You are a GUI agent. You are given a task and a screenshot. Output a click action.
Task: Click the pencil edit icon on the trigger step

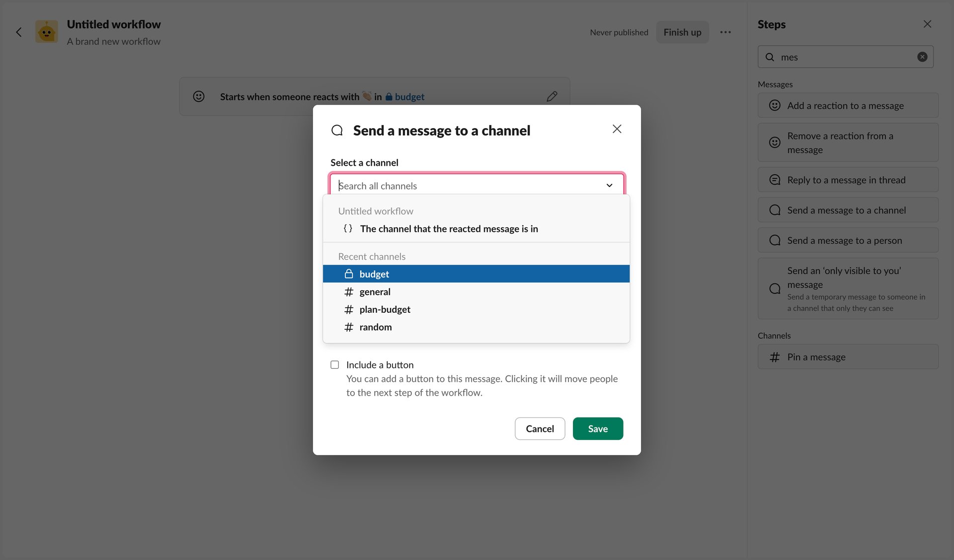coord(552,96)
